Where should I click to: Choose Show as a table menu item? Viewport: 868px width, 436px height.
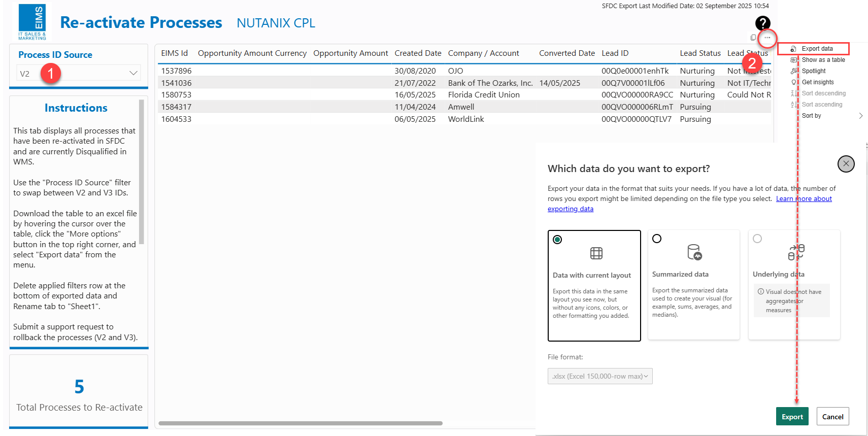click(x=823, y=60)
